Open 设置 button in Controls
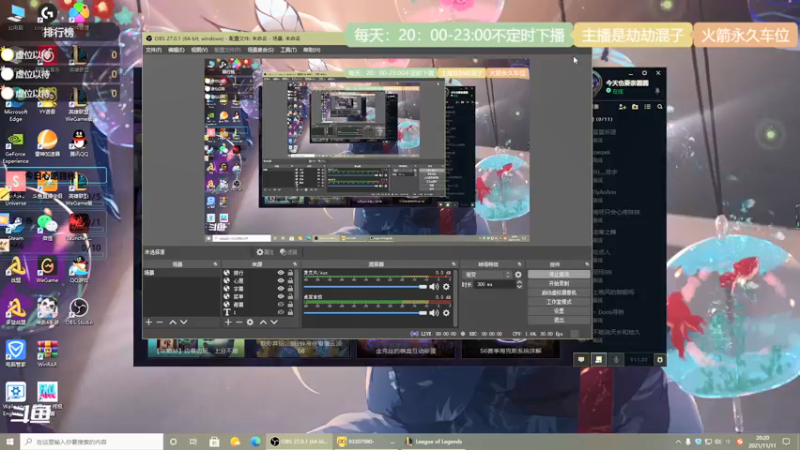 click(x=559, y=311)
